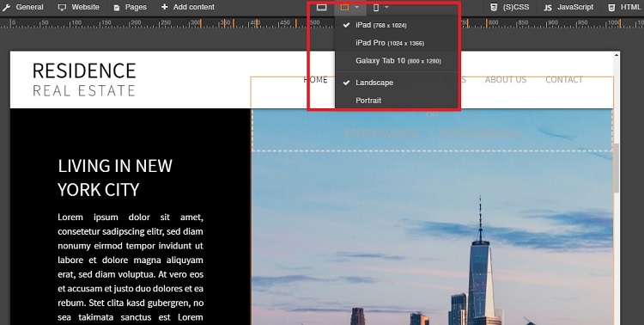This screenshot has width=644, height=325.
Task: Click the JS icon beside JavaScript
Action: 548,8
